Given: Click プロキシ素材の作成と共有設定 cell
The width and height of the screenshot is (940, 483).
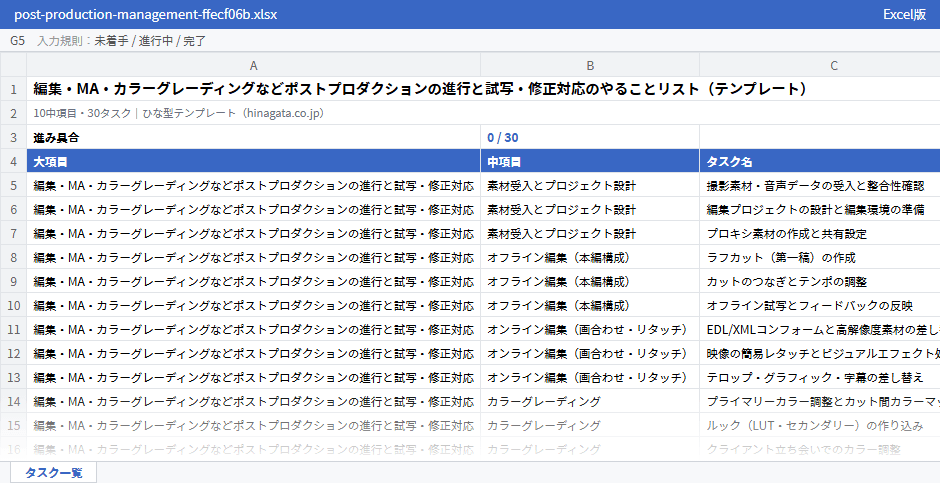Looking at the screenshot, I should (820, 233).
